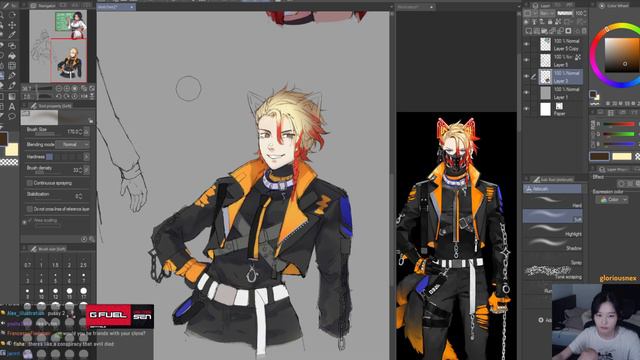The image size is (640, 360).
Task: Select the Eyedropper tool in toolbar
Action: click(x=12, y=35)
